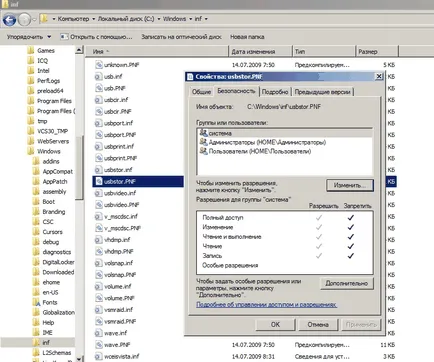
Task: Select the inf folder in tree
Action: (x=46, y=342)
